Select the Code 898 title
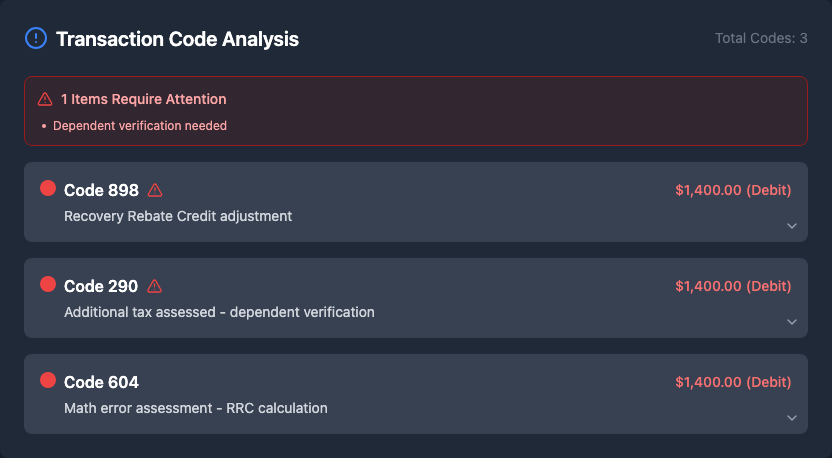The height and width of the screenshot is (458, 832). pyautogui.click(x=101, y=190)
